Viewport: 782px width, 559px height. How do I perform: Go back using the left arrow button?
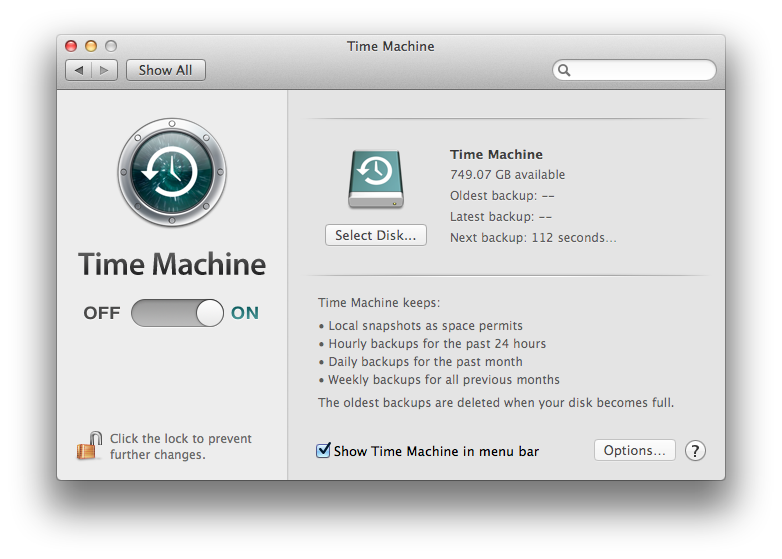click(78, 70)
